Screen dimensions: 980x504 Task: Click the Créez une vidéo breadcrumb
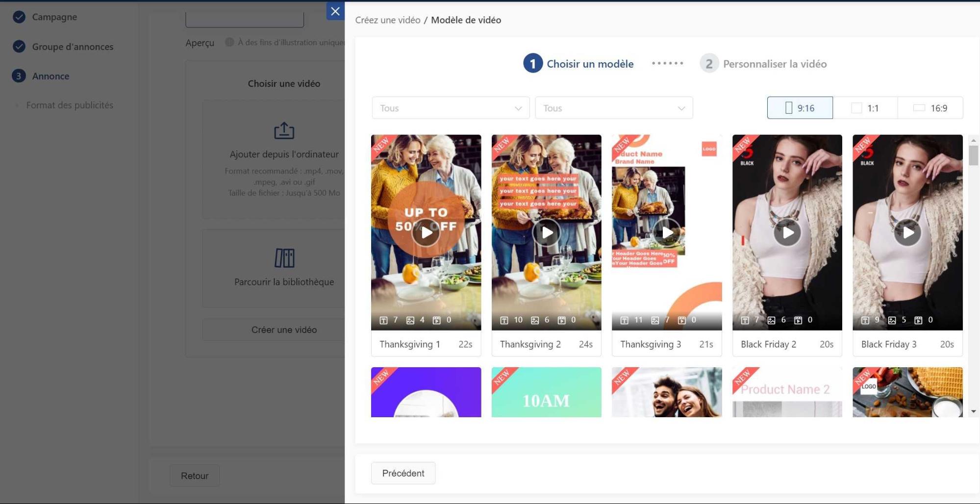tap(388, 20)
